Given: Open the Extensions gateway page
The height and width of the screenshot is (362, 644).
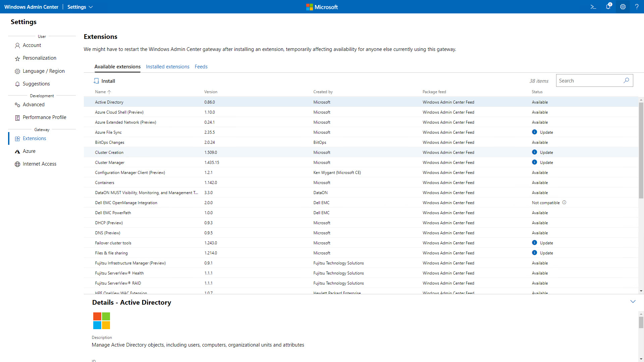Looking at the screenshot, I should 35,138.
